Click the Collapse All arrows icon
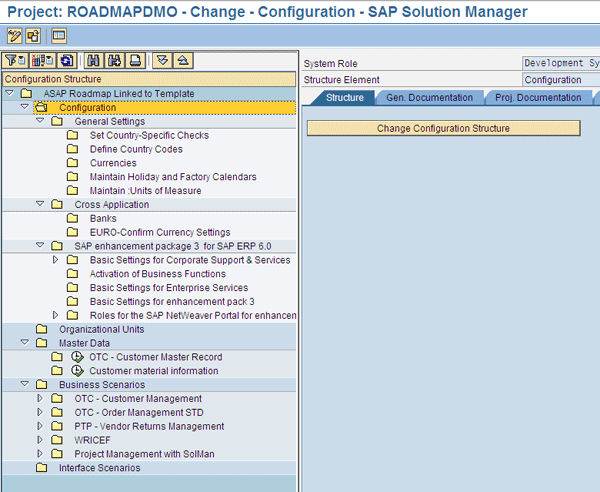The height and width of the screenshot is (492, 600). (x=183, y=60)
